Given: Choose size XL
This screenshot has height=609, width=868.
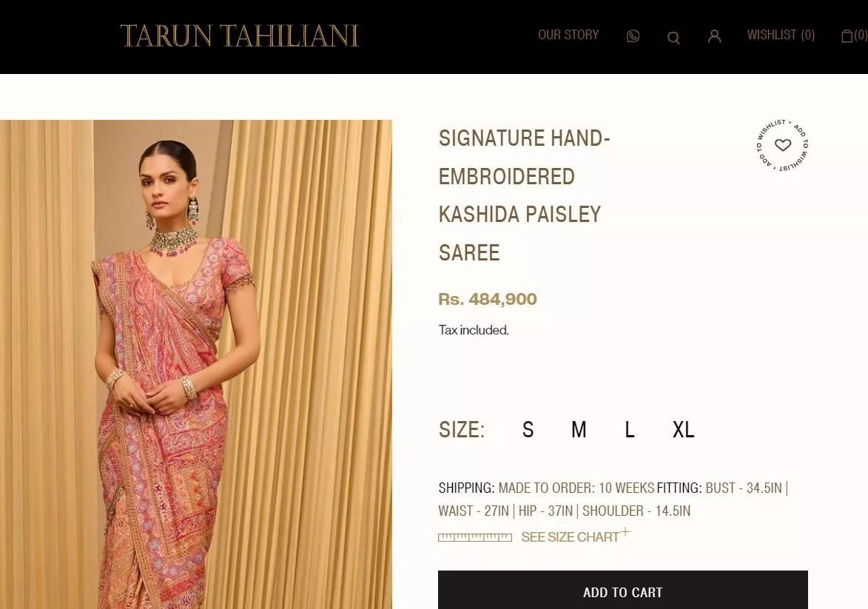Looking at the screenshot, I should (683, 430).
